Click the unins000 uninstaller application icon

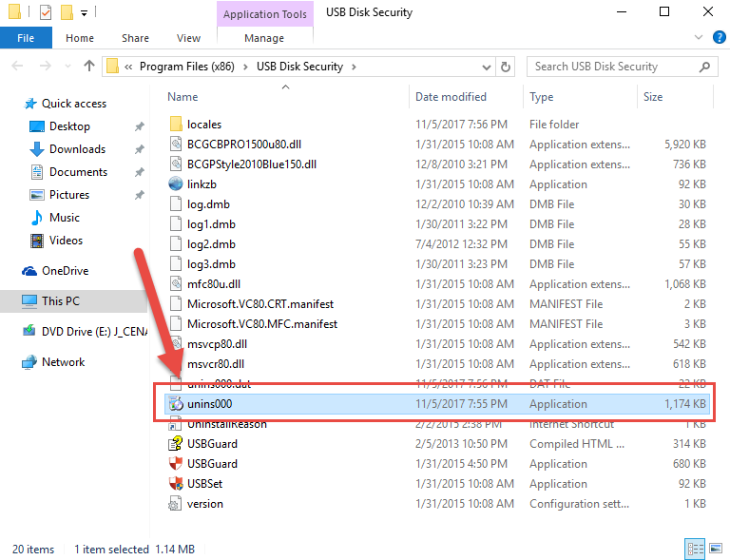[176, 403]
